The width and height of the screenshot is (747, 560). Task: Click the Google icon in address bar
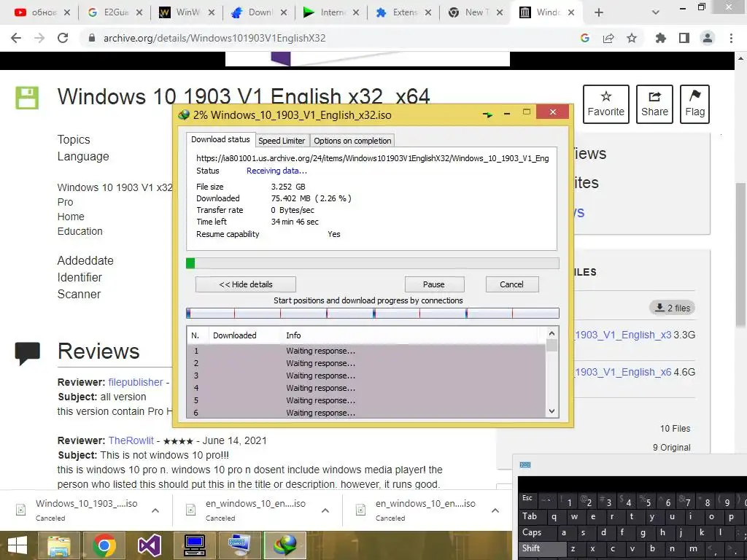(585, 38)
